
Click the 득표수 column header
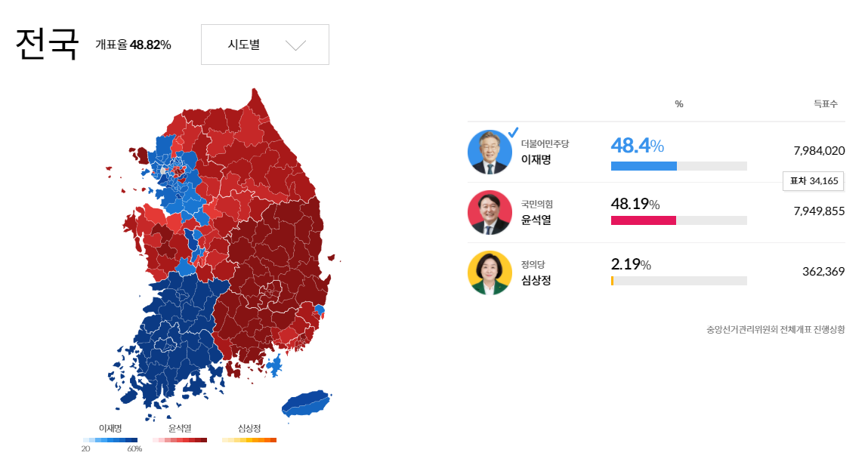[x=826, y=104]
